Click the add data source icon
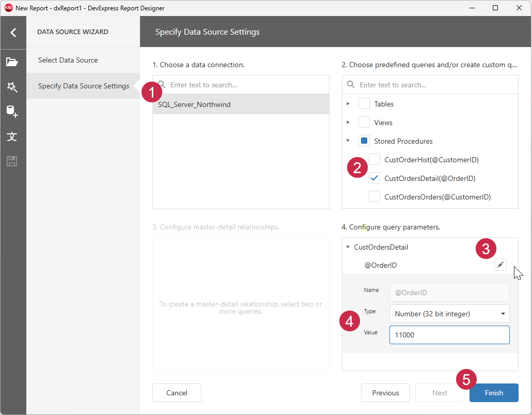 click(x=13, y=112)
